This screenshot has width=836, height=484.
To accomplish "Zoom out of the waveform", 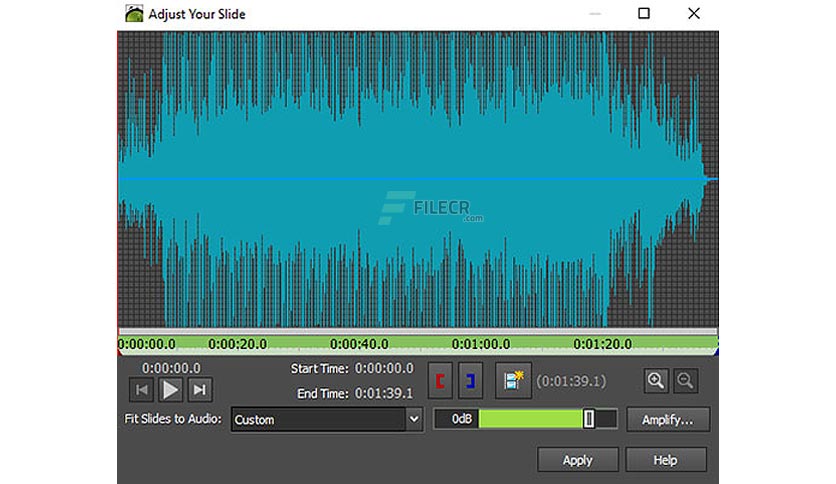I will tap(685, 381).
